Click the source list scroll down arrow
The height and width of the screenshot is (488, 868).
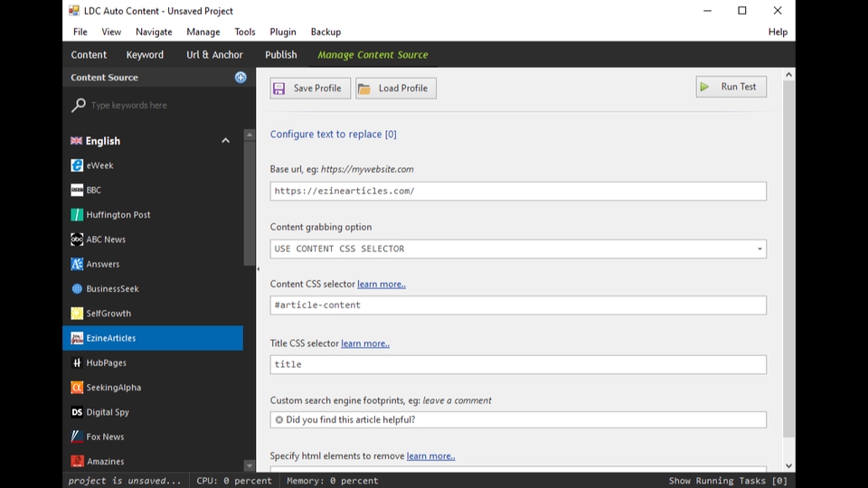point(250,466)
